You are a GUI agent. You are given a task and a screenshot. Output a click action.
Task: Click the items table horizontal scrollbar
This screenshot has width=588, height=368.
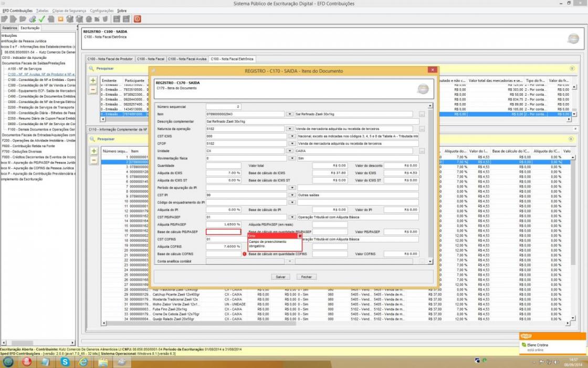click(336, 323)
